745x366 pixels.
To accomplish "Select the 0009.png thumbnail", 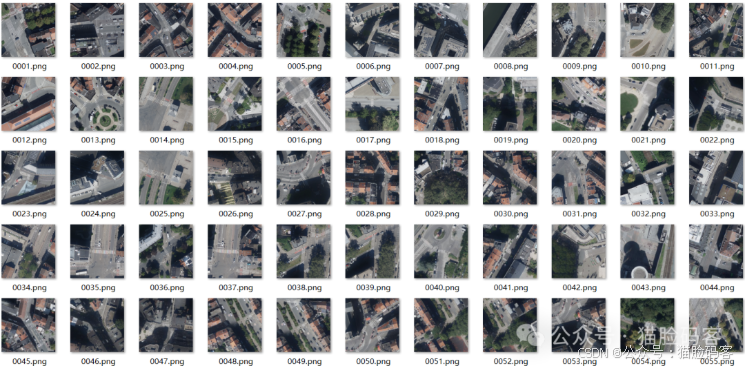I will [x=579, y=30].
